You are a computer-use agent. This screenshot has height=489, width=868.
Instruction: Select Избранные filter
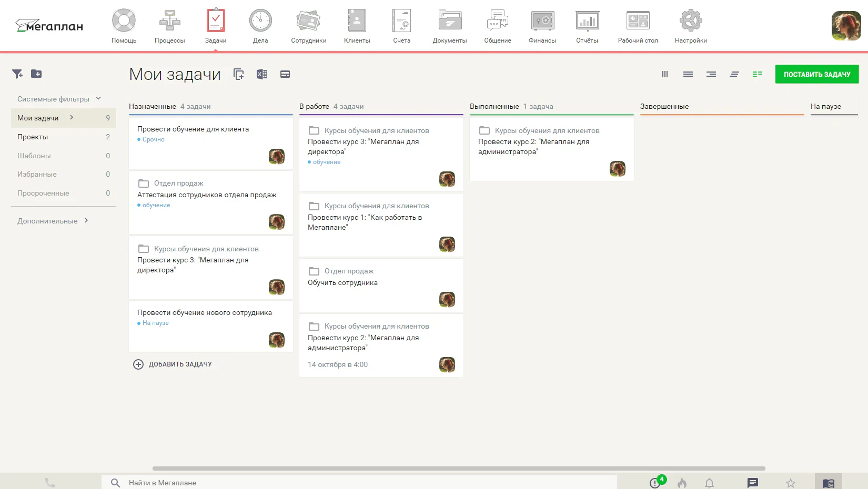pyautogui.click(x=64, y=174)
